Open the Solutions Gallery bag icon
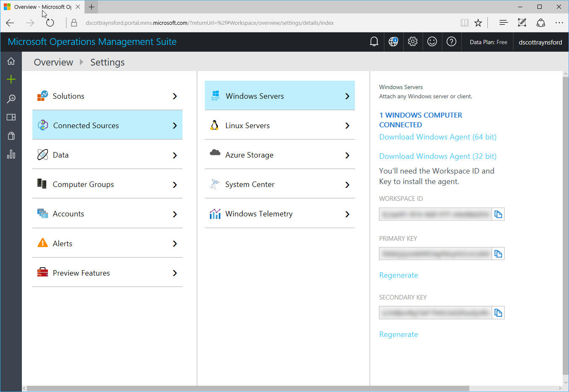Screen dimensions: 569x392 11,136
